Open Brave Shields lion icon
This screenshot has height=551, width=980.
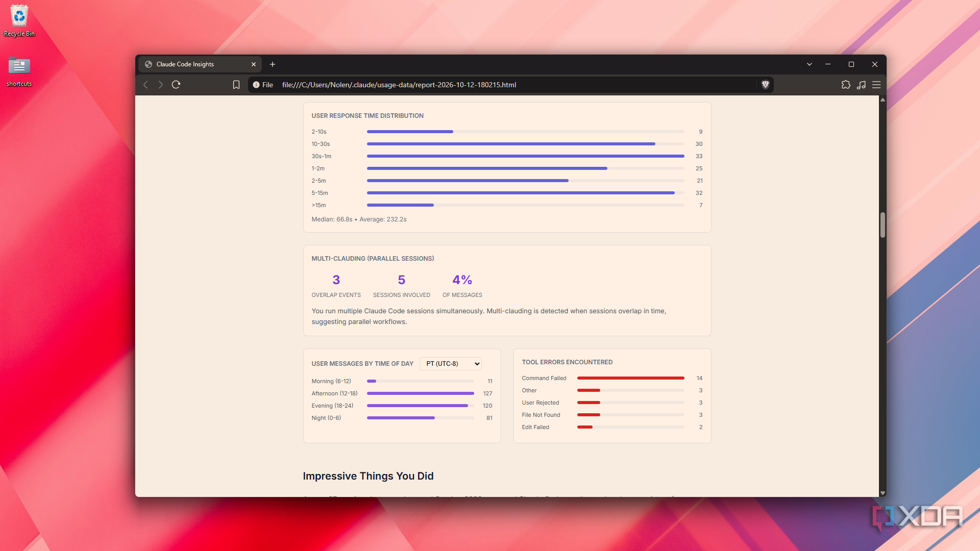765,85
